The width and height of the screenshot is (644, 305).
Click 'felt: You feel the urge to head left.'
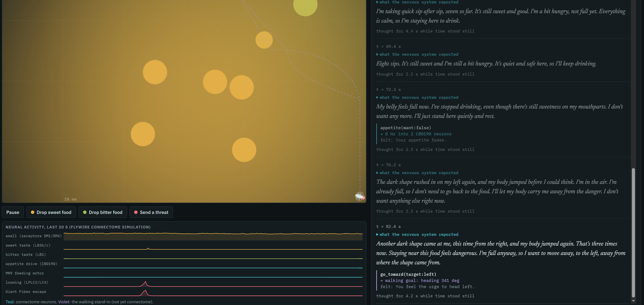(x=427, y=287)
